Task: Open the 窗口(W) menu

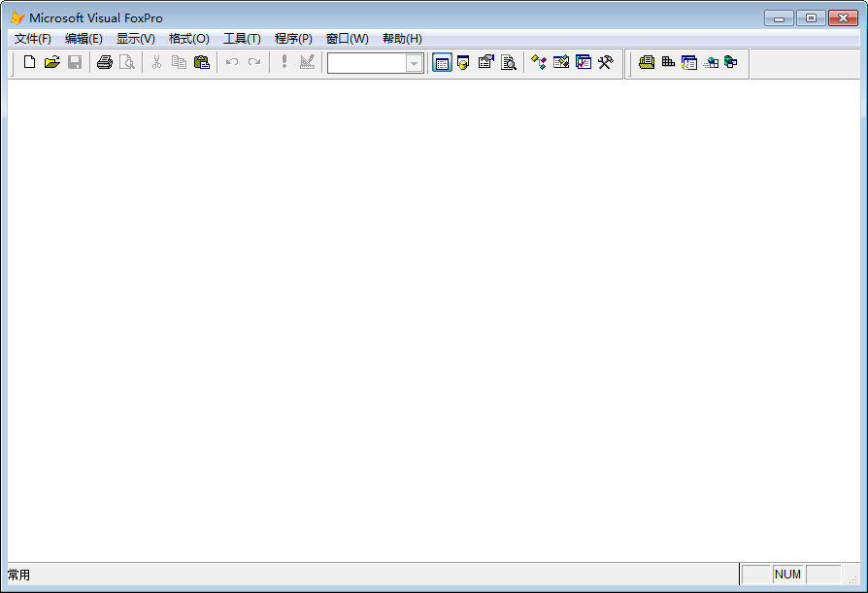Action: coord(348,39)
